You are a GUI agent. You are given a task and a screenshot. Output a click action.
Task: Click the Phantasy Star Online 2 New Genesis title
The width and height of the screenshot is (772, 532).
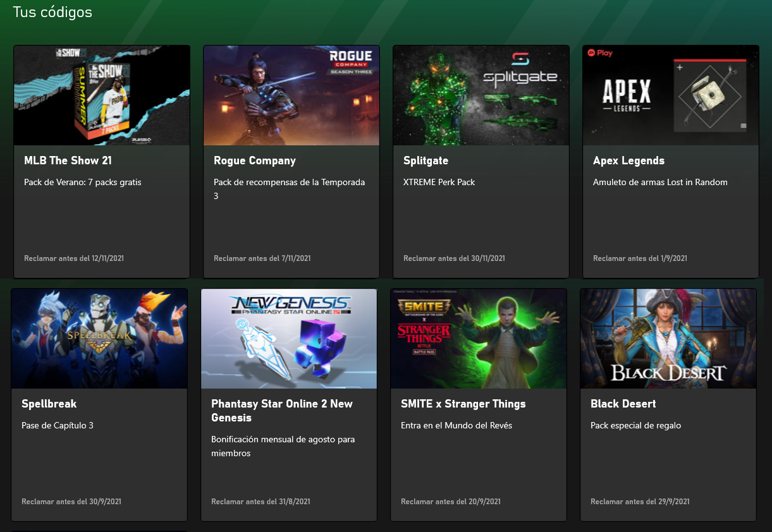click(282, 411)
